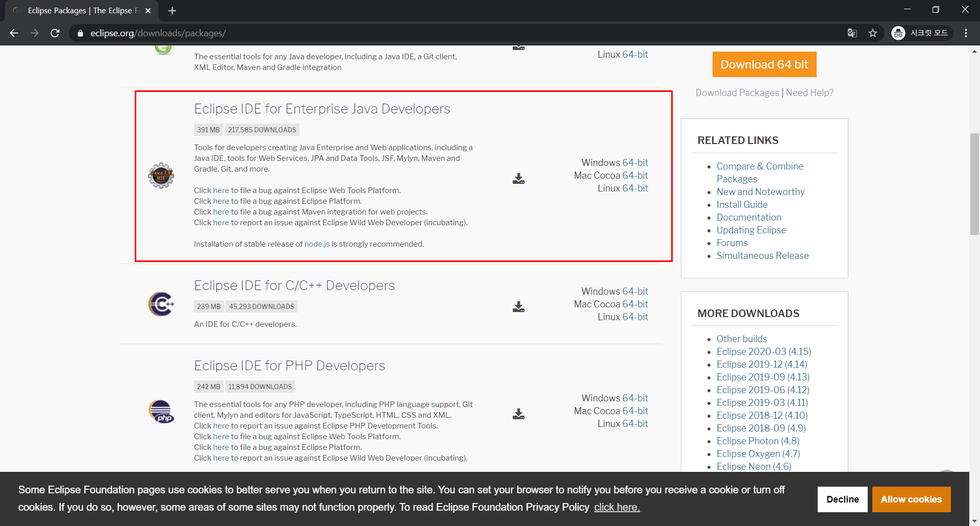980x526 pixels.
Task: Click the browser Forward arrow
Action: click(x=35, y=33)
